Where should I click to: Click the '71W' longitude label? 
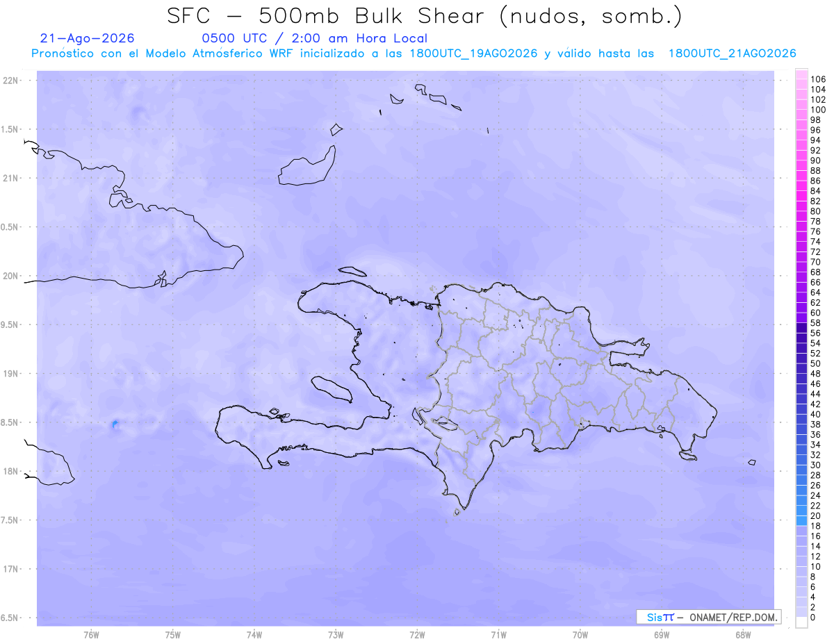[x=498, y=635]
